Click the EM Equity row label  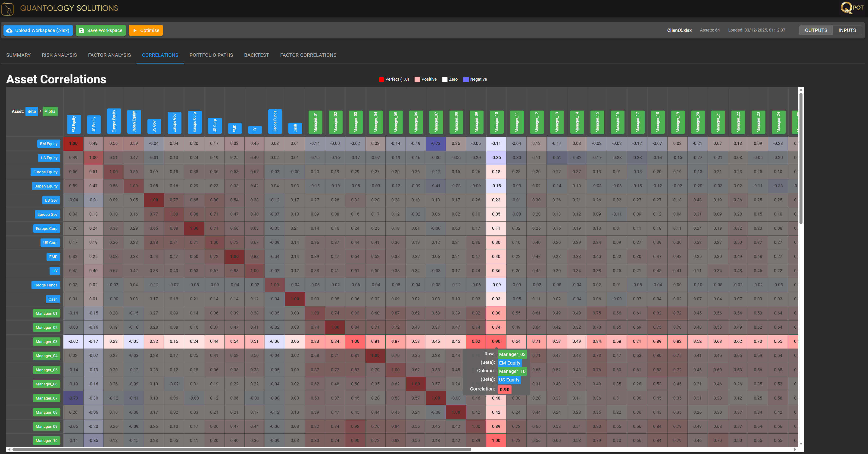[x=49, y=143]
